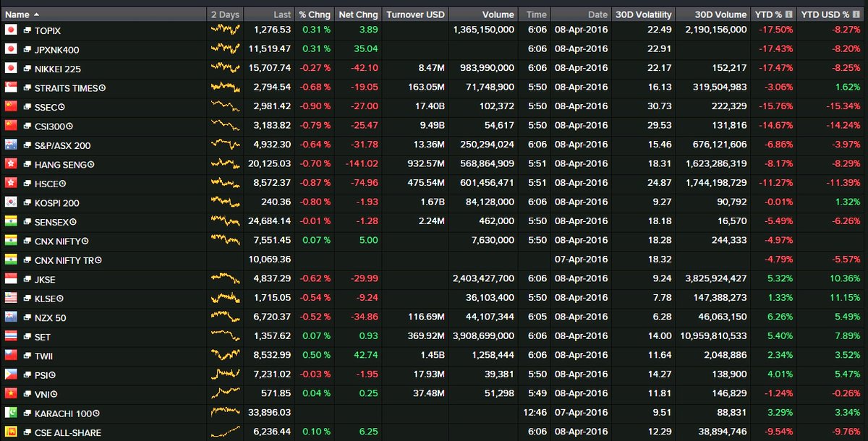Viewport: 868px width, 441px height.
Task: Open the pop-out icon next to SSEC
Action: [x=27, y=107]
